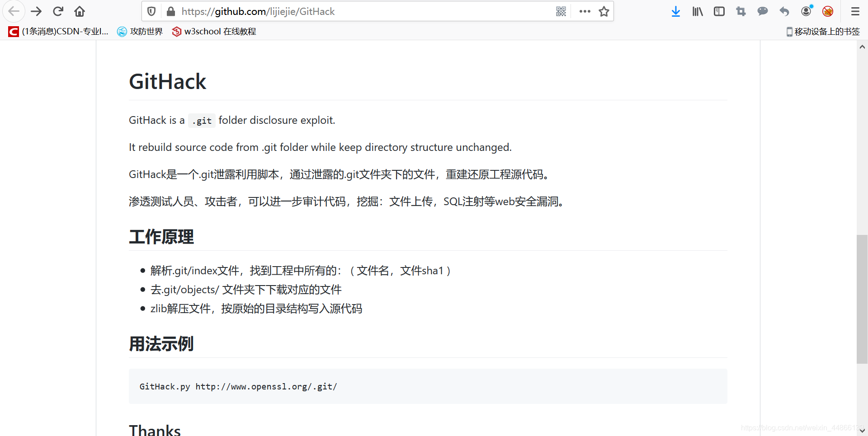The height and width of the screenshot is (436, 868).
Task: Generate a QR code for this page
Action: pos(561,11)
